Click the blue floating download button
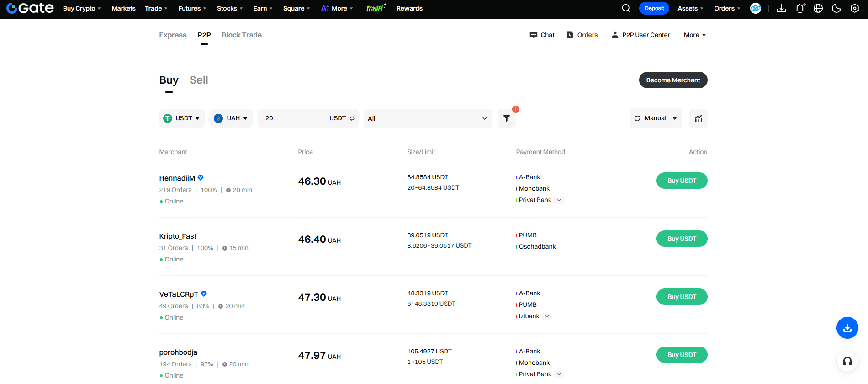This screenshot has width=868, height=384. [847, 328]
